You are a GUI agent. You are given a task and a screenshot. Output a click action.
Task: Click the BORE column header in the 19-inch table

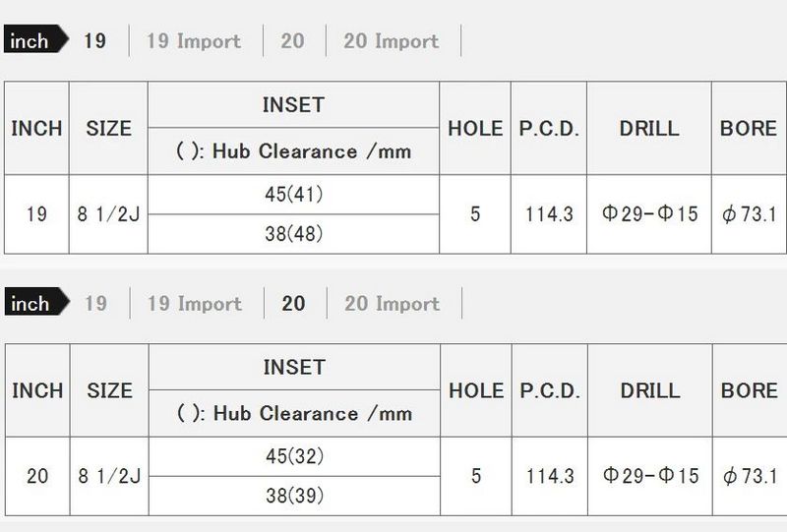click(749, 128)
